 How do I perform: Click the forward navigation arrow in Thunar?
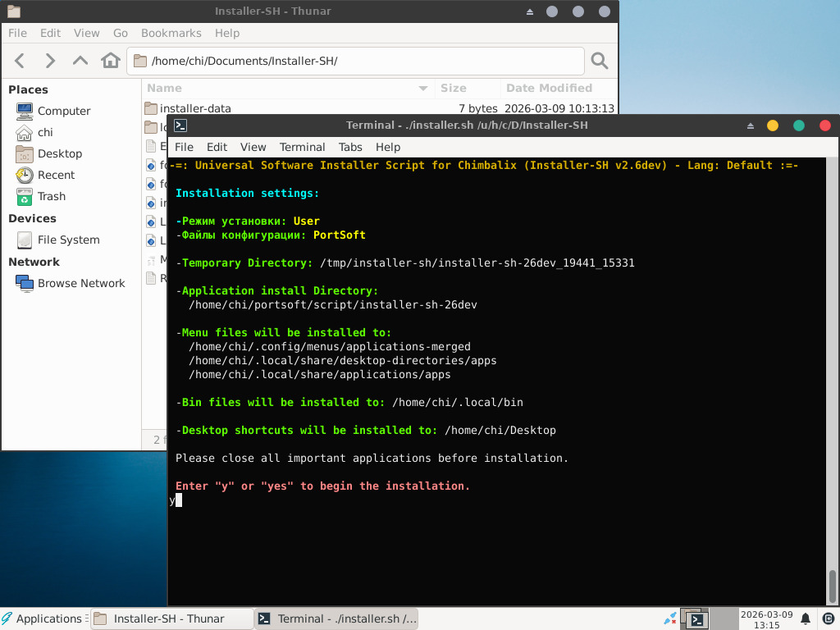pyautogui.click(x=50, y=61)
